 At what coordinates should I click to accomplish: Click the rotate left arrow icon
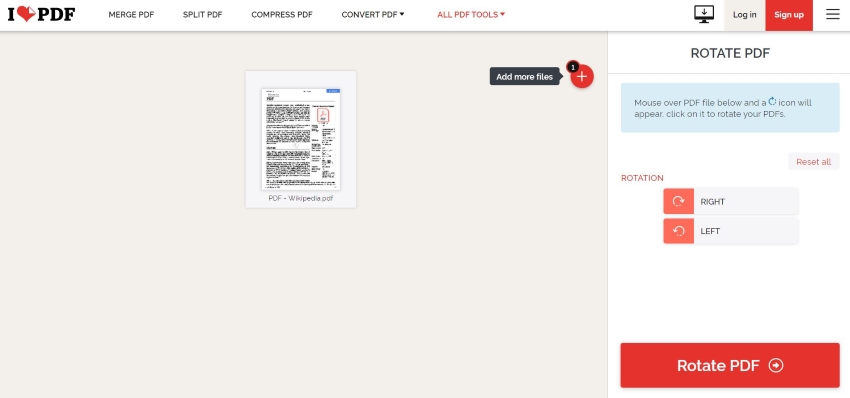[x=678, y=231]
